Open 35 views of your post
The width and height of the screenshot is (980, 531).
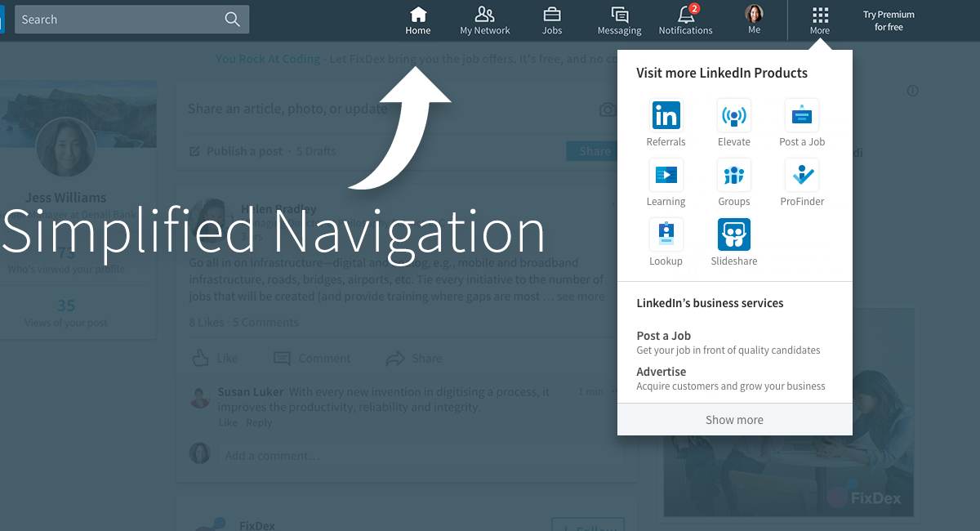(x=65, y=312)
